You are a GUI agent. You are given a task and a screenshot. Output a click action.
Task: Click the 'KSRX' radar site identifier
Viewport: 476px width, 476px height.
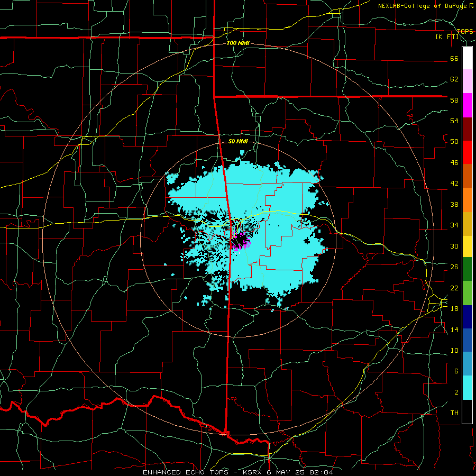tap(253, 472)
